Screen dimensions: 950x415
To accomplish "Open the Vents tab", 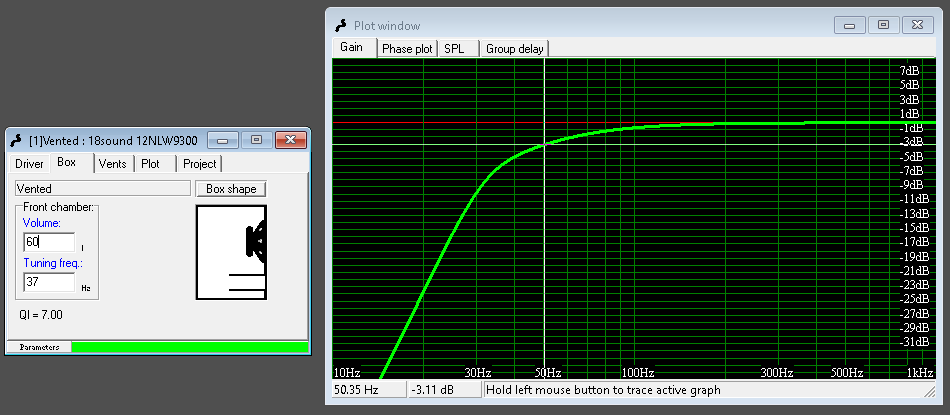I will (x=112, y=163).
